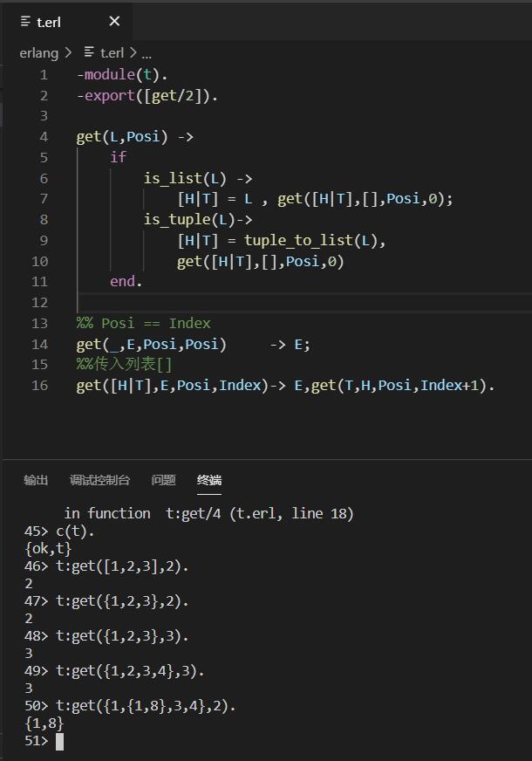Click line number 12 in gutter
This screenshot has width=532, height=761.
(40, 302)
